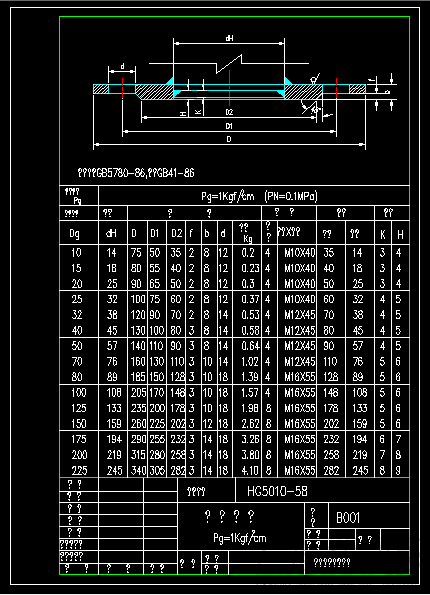430x595 pixels.
Task: Click the Pg=1Kgf/cm text in the title block
Action: tap(239, 538)
